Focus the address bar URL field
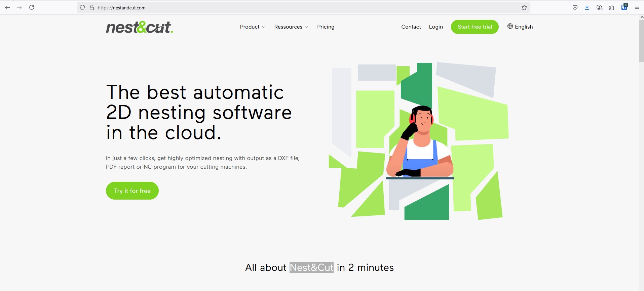The image size is (644, 291). pyautogui.click(x=303, y=7)
